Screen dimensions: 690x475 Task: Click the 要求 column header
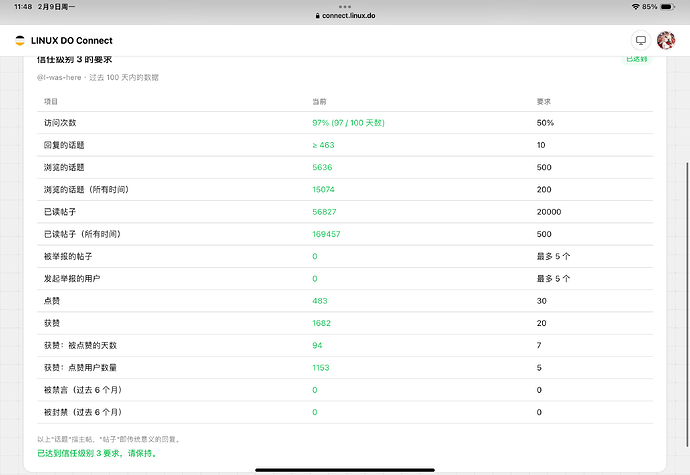click(544, 102)
